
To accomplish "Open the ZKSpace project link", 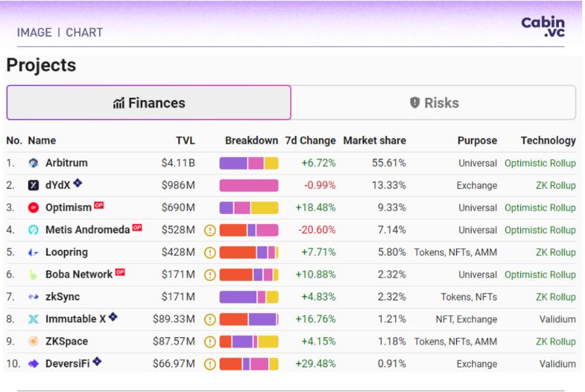I will pos(66,342).
